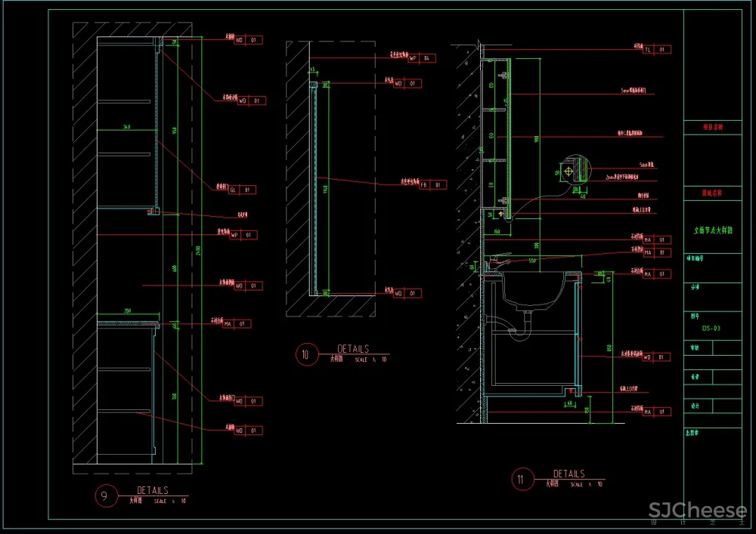This screenshot has height=534, width=756.
Task: Click the SJCheese watermark logo
Action: [x=697, y=511]
